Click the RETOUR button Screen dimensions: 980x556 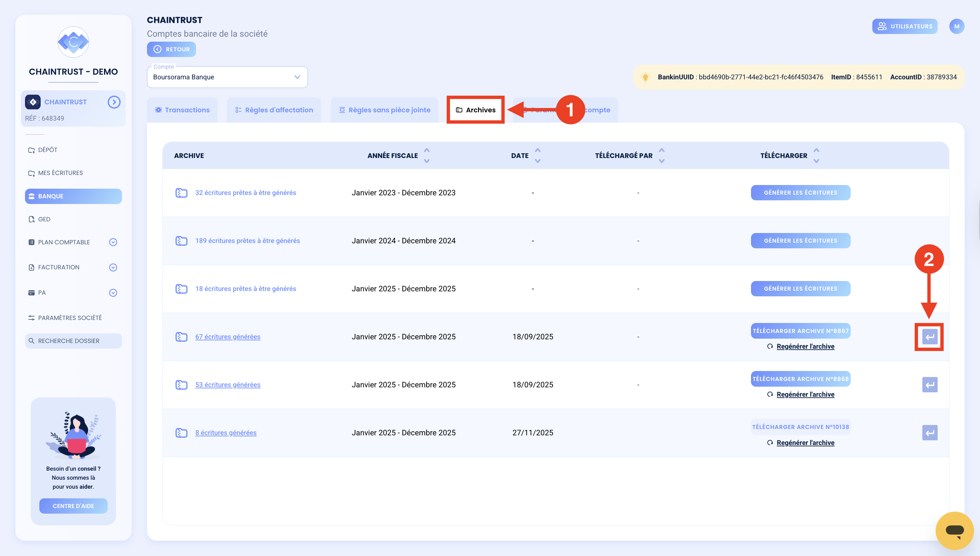tap(171, 49)
